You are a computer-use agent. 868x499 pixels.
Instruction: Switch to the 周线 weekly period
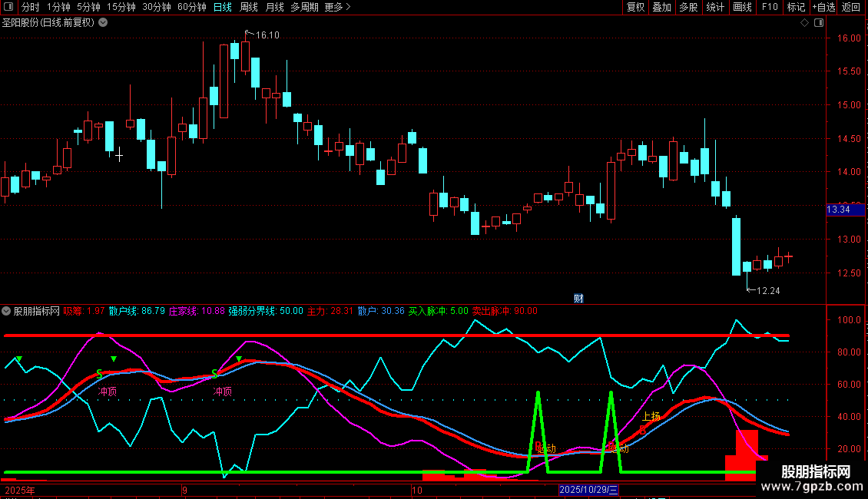tap(248, 7)
